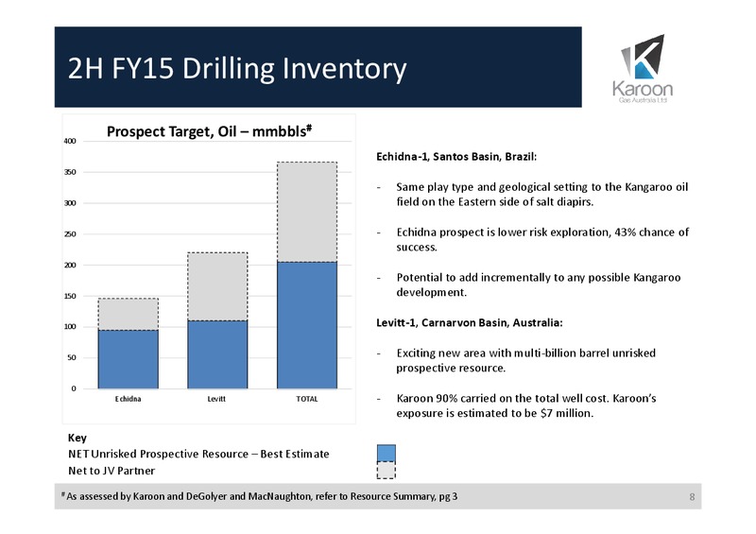Click the footnote 'As assessed by Karoon and DeGolyer'
Viewport: 756px width, 534px height.
coord(259,496)
